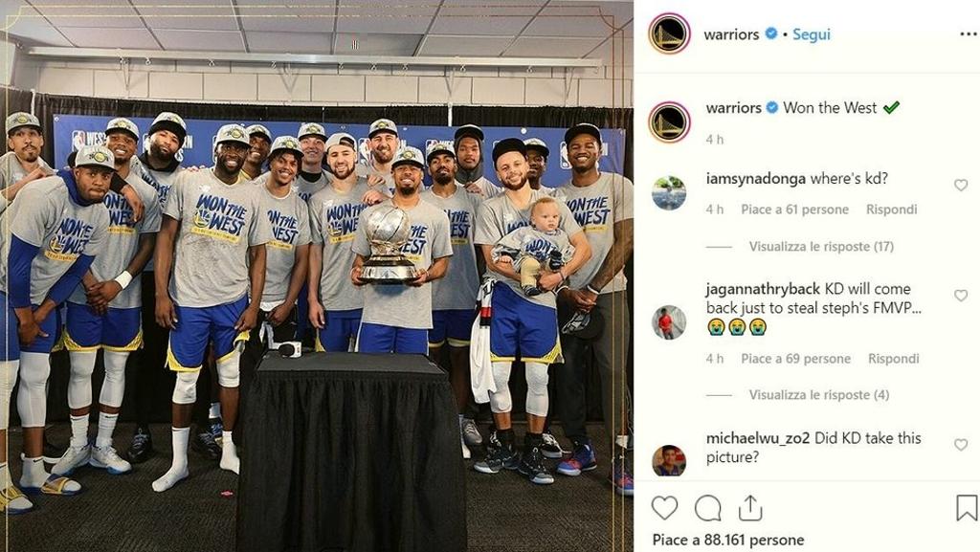Open Piace a 61 persone likes list
The image size is (980, 552).
pyautogui.click(x=794, y=210)
